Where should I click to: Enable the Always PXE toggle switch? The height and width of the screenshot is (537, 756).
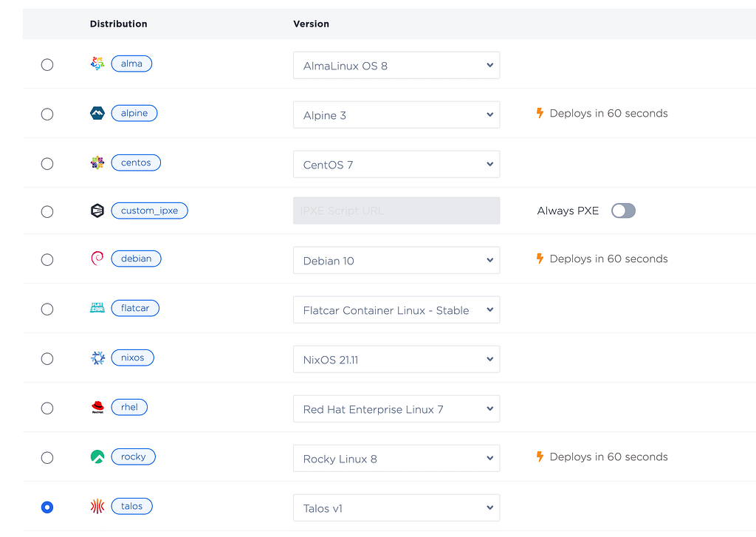click(x=623, y=211)
